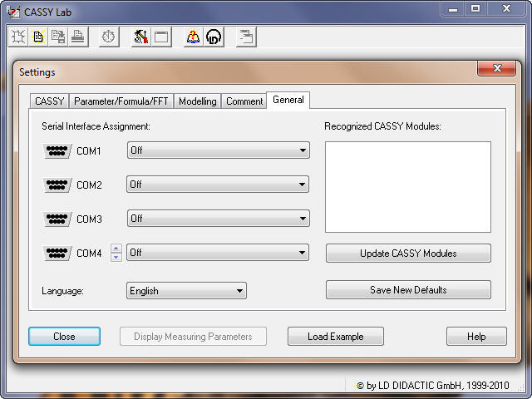Open the COM4 assignment dropdown
Image resolution: width=532 pixels, height=399 pixels.
[218, 253]
